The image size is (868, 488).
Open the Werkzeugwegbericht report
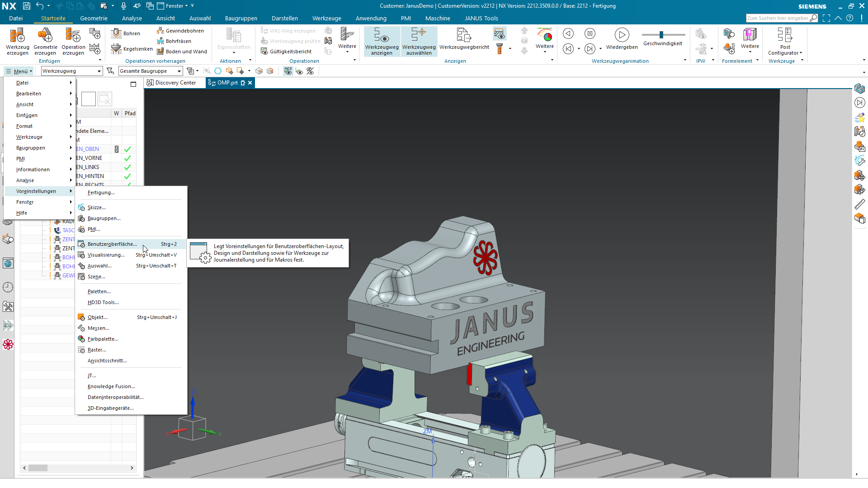click(464, 38)
